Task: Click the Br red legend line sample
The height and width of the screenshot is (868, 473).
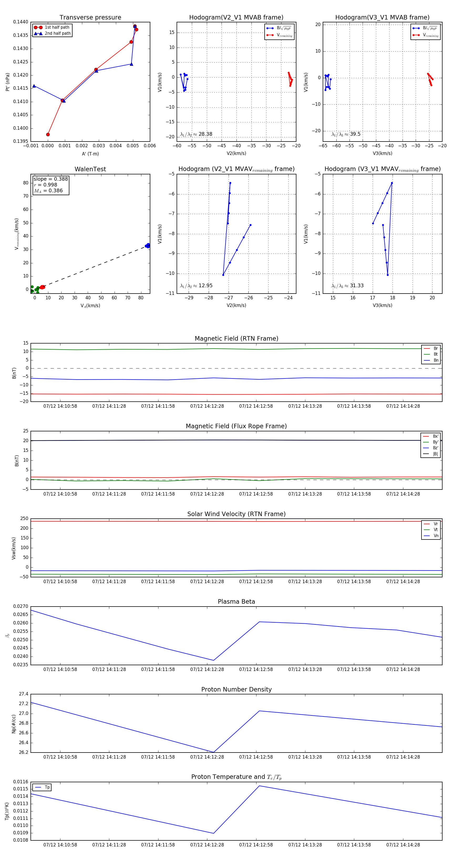Action: click(427, 349)
